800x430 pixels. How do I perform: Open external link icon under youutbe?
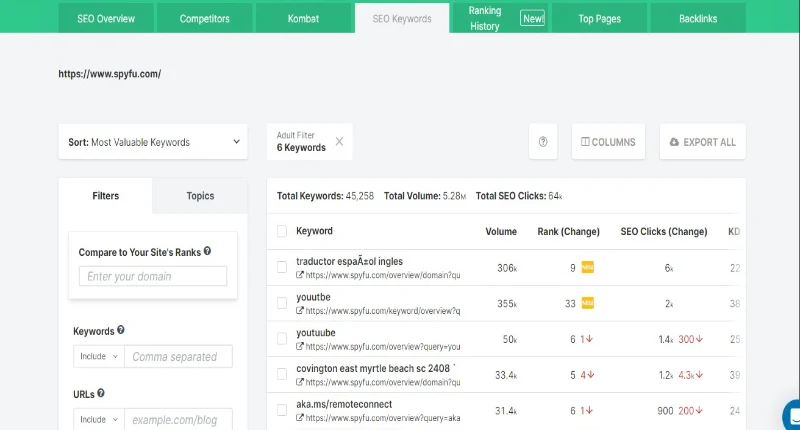[300, 311]
